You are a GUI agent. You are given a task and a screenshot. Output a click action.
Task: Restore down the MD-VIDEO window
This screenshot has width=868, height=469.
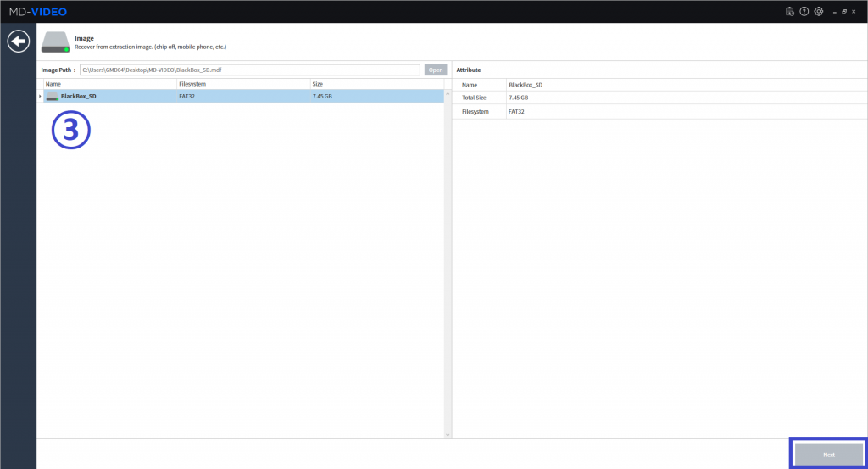point(844,12)
